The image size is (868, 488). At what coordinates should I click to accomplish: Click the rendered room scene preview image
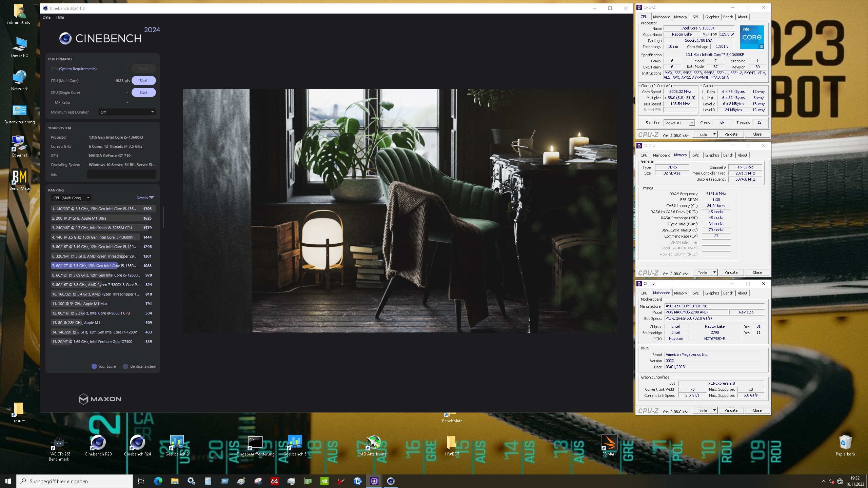coord(400,211)
